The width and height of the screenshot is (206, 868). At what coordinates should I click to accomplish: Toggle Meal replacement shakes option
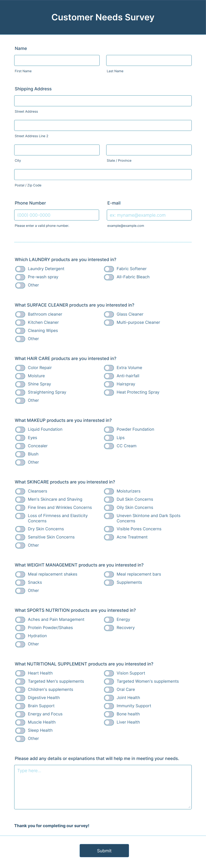point(20,574)
